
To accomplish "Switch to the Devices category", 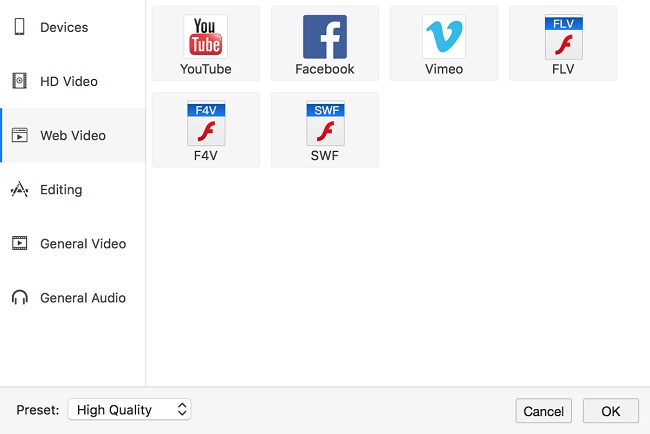I will (x=73, y=27).
